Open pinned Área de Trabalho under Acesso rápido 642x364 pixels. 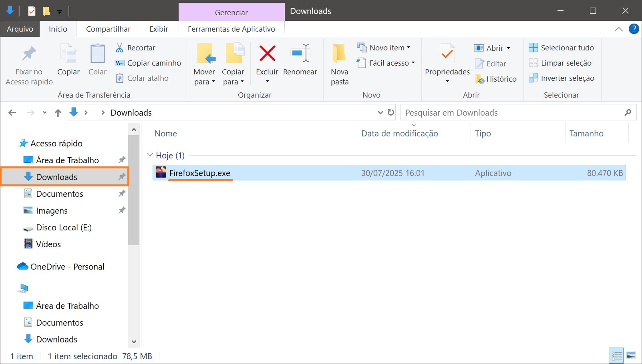(67, 160)
